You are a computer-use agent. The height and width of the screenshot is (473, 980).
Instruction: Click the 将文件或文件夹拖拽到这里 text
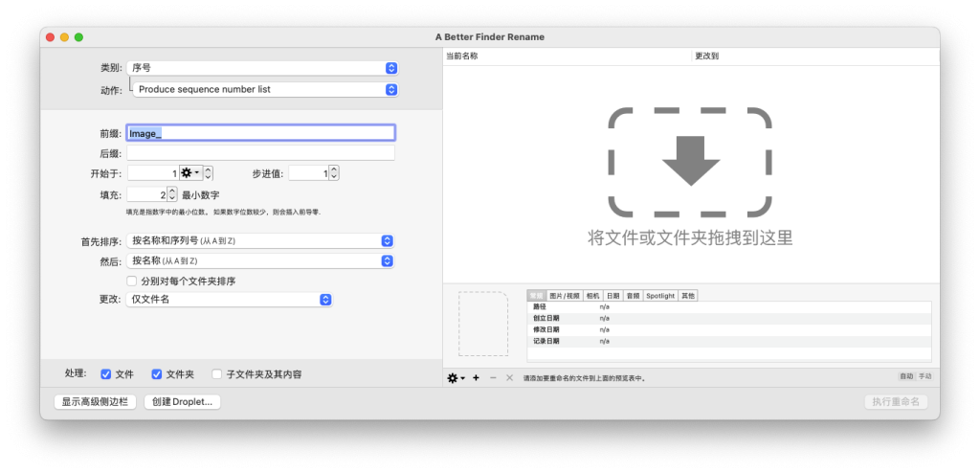(x=690, y=238)
